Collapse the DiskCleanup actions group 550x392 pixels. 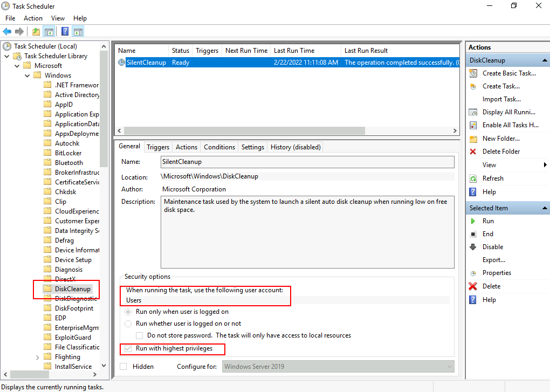click(x=545, y=60)
